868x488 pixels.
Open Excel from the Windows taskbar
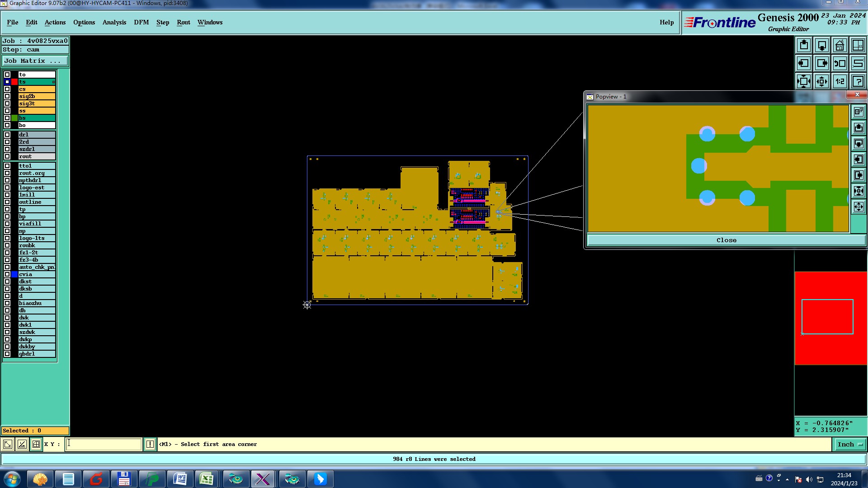[207, 479]
